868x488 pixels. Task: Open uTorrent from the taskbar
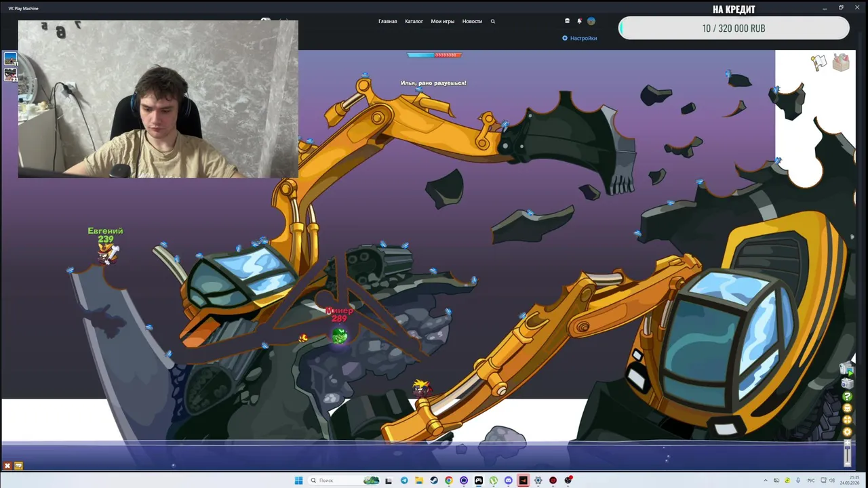(x=494, y=481)
